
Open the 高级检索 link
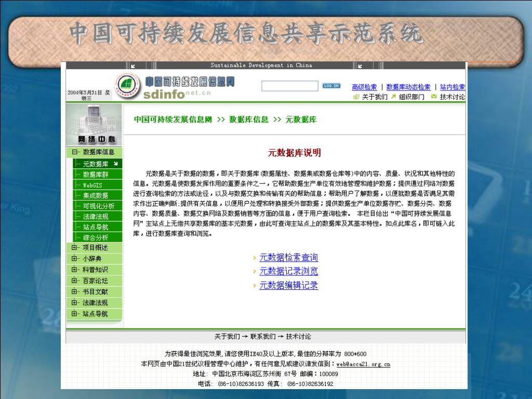point(364,87)
